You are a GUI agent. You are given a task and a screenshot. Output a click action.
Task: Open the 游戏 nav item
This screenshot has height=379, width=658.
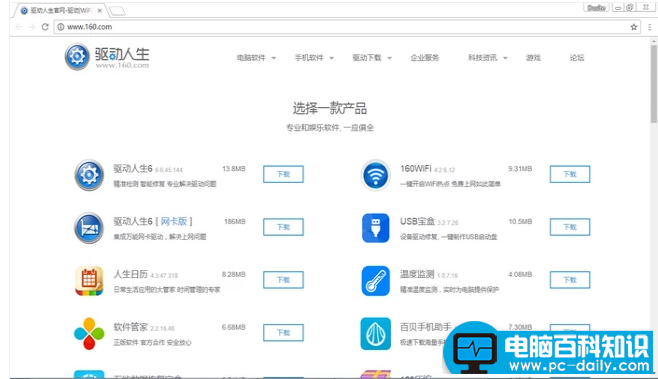click(x=533, y=58)
